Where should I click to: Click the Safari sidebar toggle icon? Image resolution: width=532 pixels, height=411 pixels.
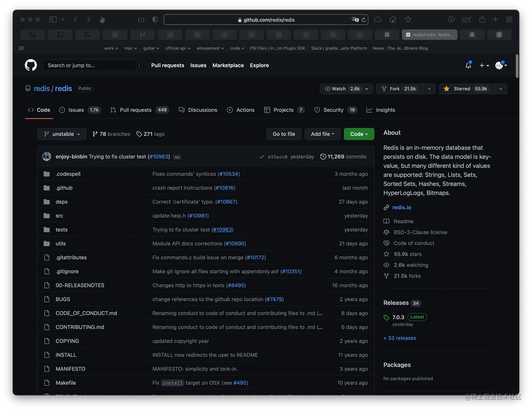click(x=53, y=20)
